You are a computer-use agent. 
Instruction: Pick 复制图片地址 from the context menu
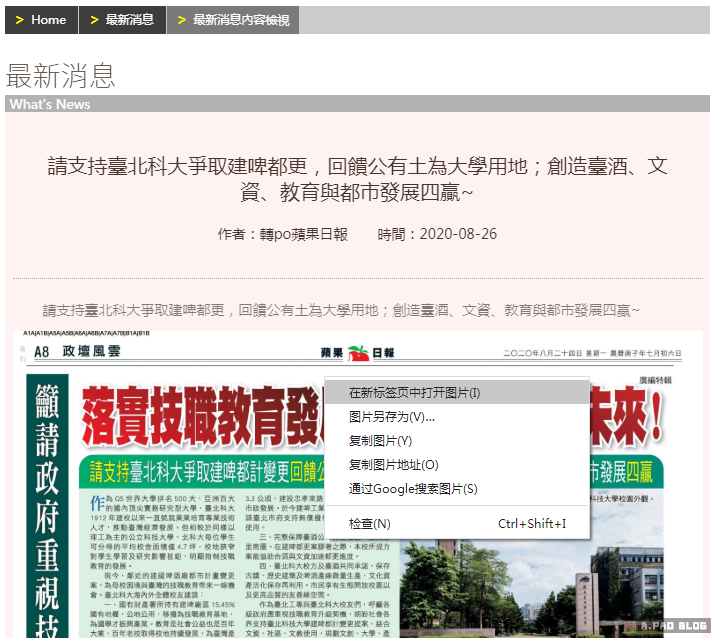393,464
